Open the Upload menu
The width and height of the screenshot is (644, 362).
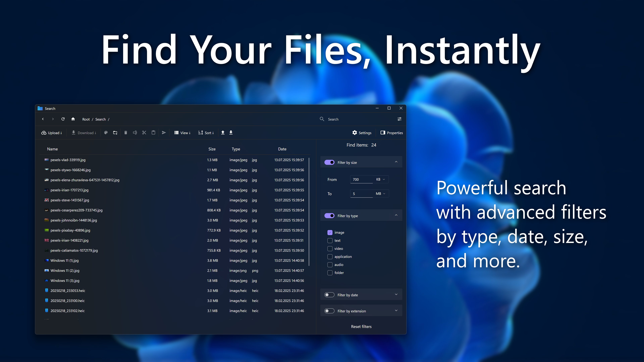[51, 133]
